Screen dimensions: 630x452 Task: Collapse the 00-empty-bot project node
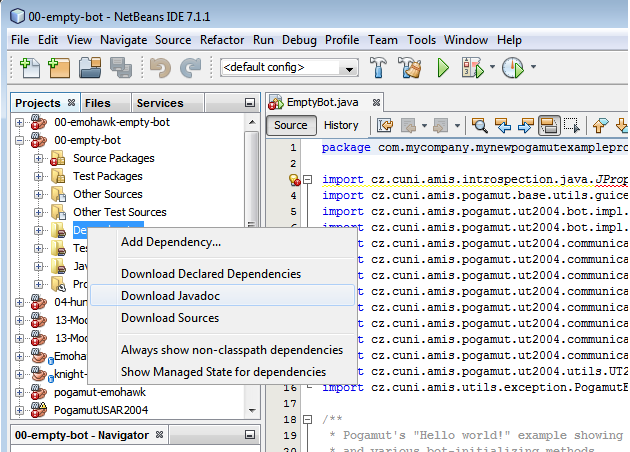click(19, 140)
